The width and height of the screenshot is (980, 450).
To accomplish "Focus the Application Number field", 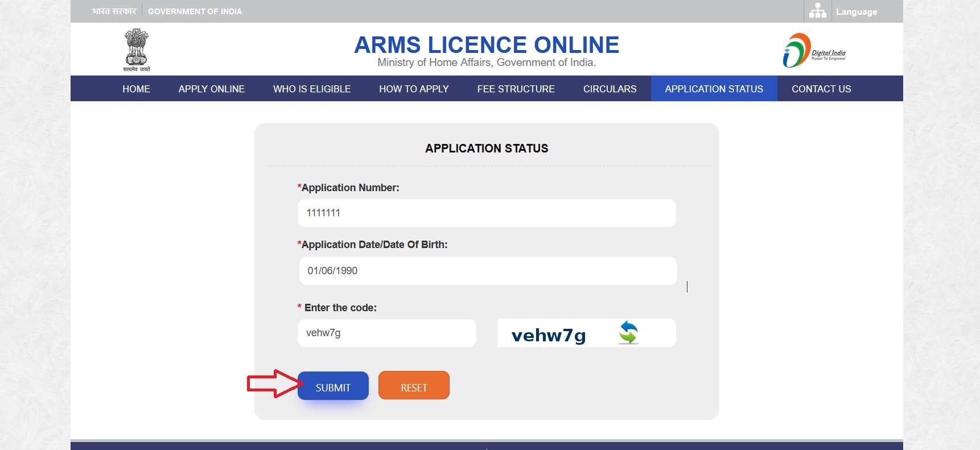I will point(486,213).
